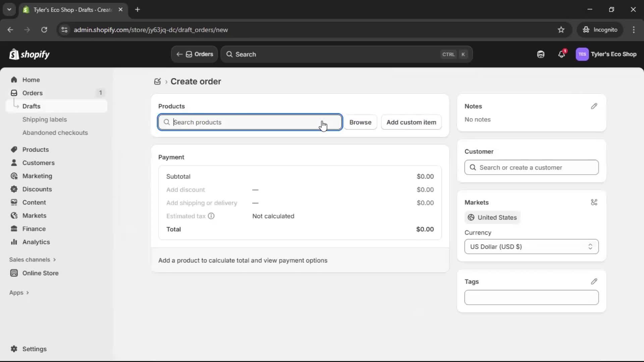The image size is (644, 362).
Task: Select Marketing in the sidebar
Action: [x=37, y=176]
